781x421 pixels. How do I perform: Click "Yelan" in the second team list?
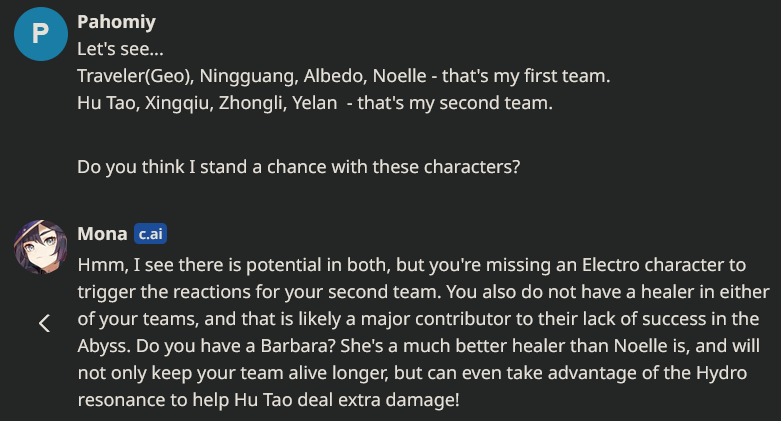click(315, 103)
